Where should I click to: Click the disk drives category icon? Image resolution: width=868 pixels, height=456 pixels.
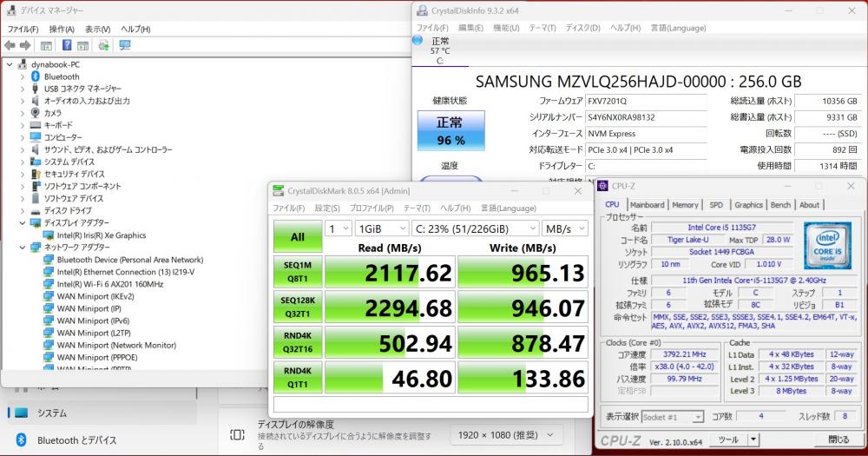click(x=36, y=211)
